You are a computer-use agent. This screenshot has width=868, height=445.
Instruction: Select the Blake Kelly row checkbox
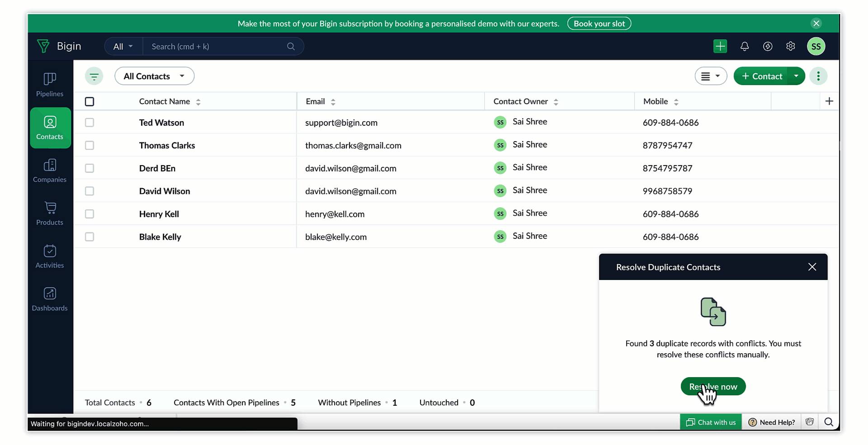[90, 237]
